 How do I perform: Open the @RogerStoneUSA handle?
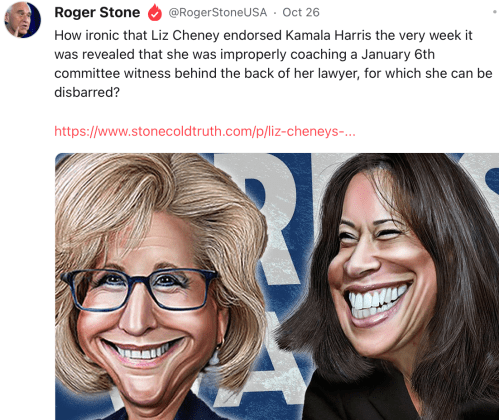(x=218, y=12)
